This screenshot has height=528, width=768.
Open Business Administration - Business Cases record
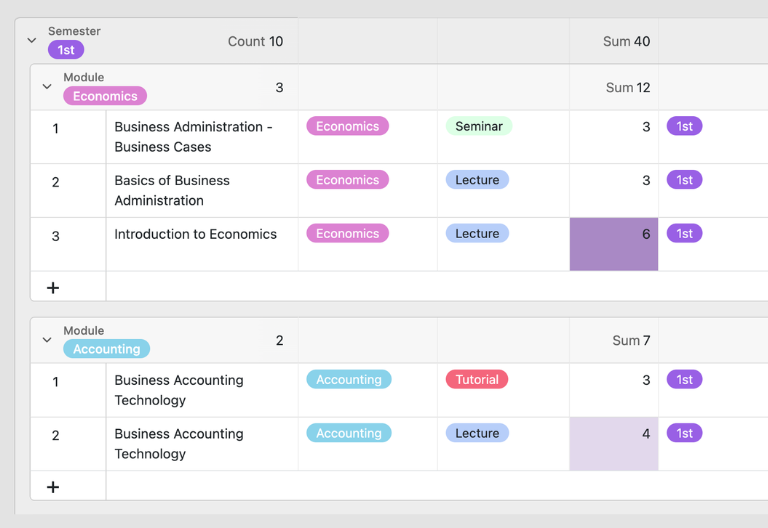(193, 137)
